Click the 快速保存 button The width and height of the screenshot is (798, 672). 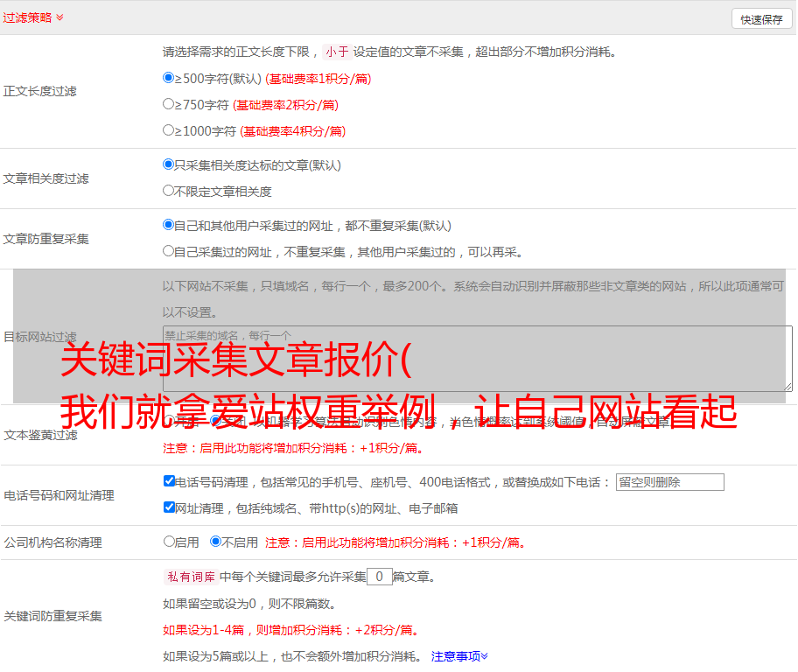coord(761,19)
